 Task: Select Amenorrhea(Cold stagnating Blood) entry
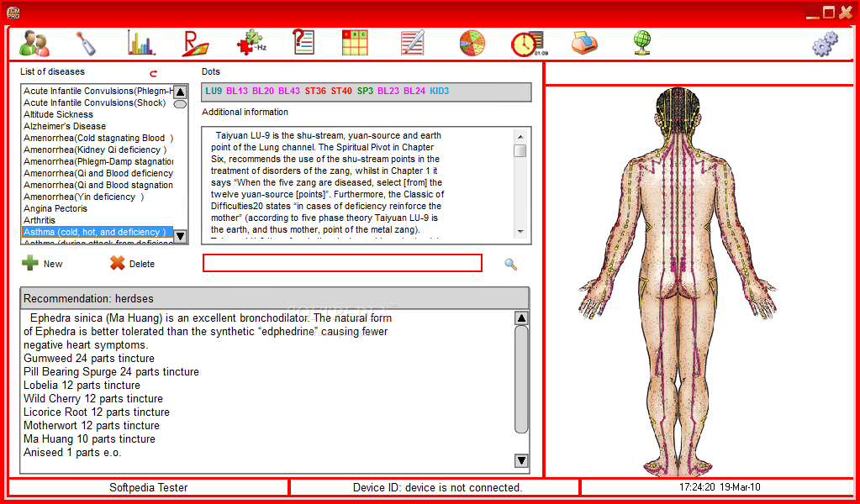98,138
